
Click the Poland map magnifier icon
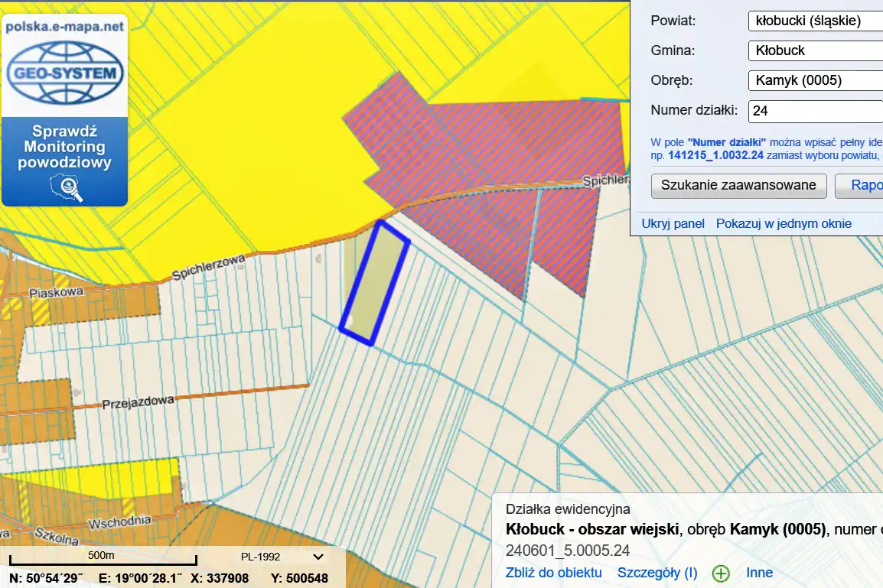(64, 187)
